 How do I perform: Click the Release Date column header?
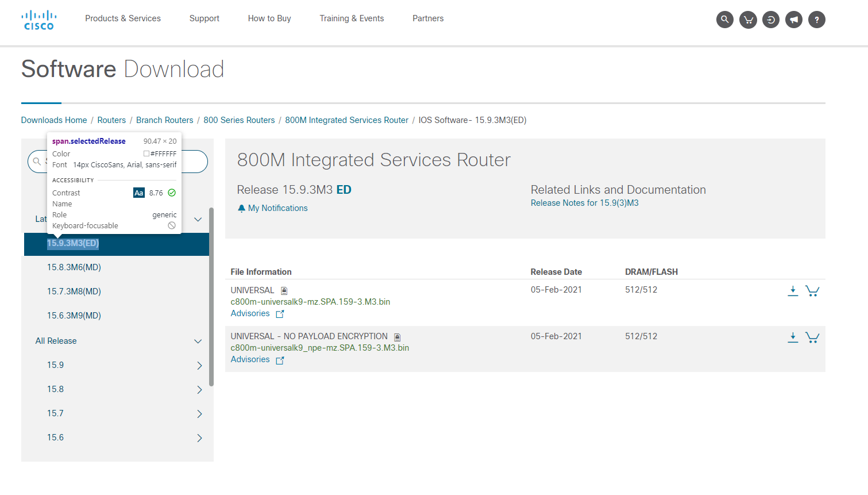556,272
